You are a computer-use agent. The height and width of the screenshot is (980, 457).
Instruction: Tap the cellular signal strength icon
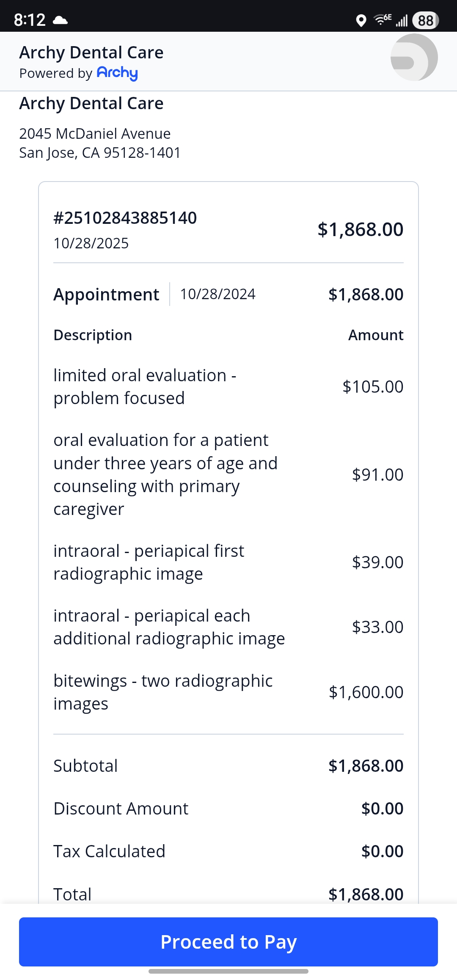(x=402, y=20)
